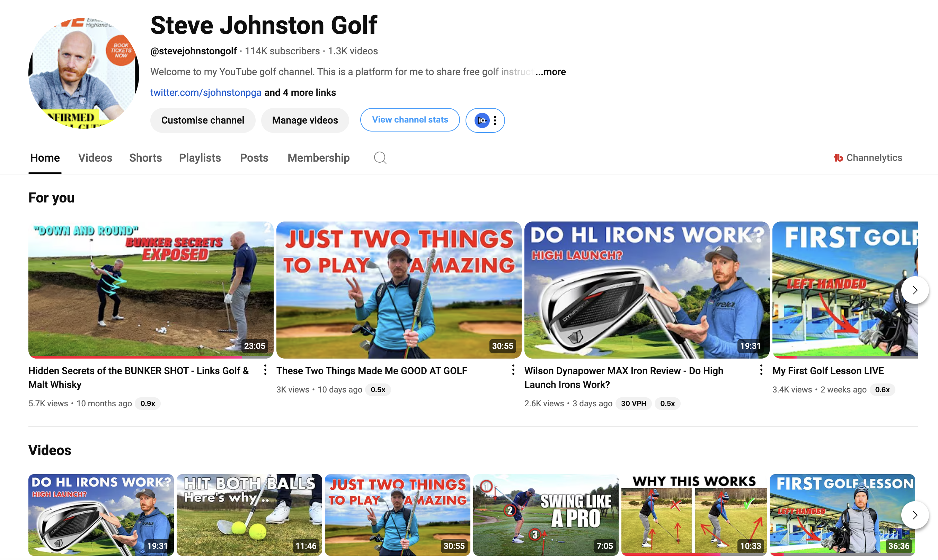Click the blue extension icon beside channel stats
The image size is (938, 560).
pos(482,120)
